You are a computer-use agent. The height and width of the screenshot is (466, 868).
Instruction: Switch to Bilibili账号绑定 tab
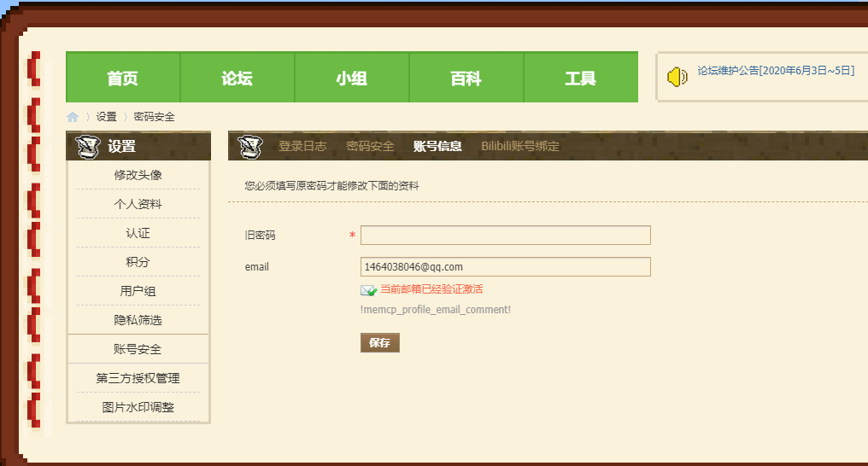click(520, 146)
